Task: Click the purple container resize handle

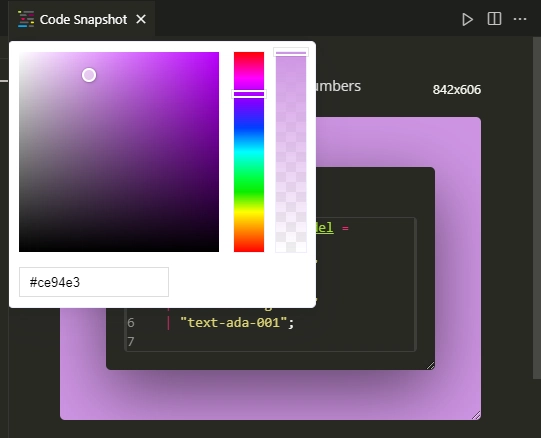Action: (x=476, y=416)
